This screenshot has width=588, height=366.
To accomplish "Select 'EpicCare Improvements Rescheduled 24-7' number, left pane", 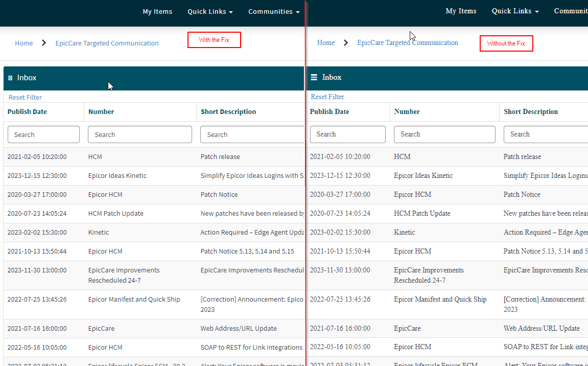I will (124, 275).
